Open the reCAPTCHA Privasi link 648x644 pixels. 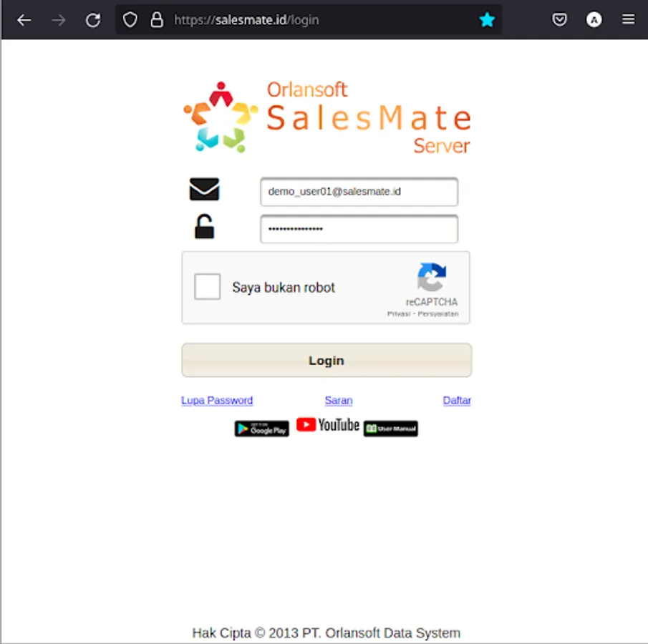pos(399,314)
